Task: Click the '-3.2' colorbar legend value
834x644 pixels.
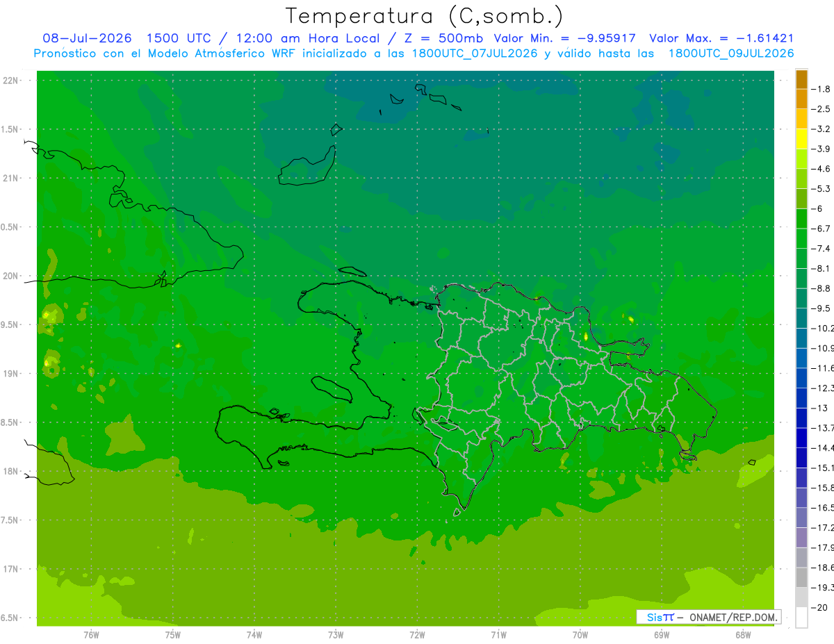Action: click(821, 129)
